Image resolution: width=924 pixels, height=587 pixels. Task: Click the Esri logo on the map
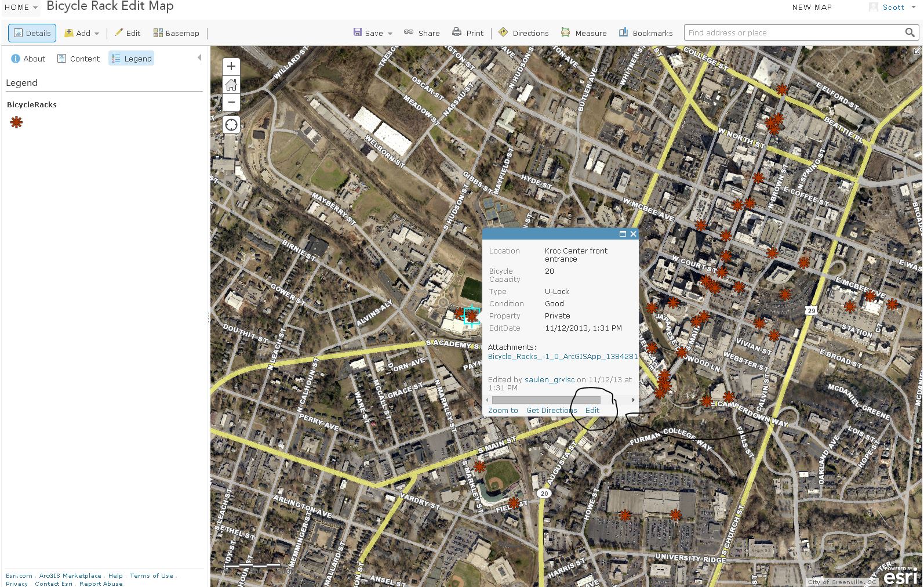pos(901,575)
